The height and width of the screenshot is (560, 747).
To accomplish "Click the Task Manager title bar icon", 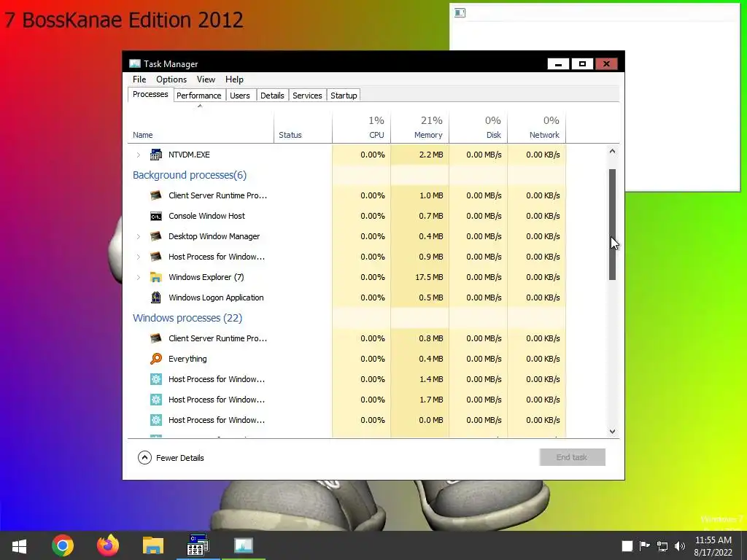I will 135,64.
